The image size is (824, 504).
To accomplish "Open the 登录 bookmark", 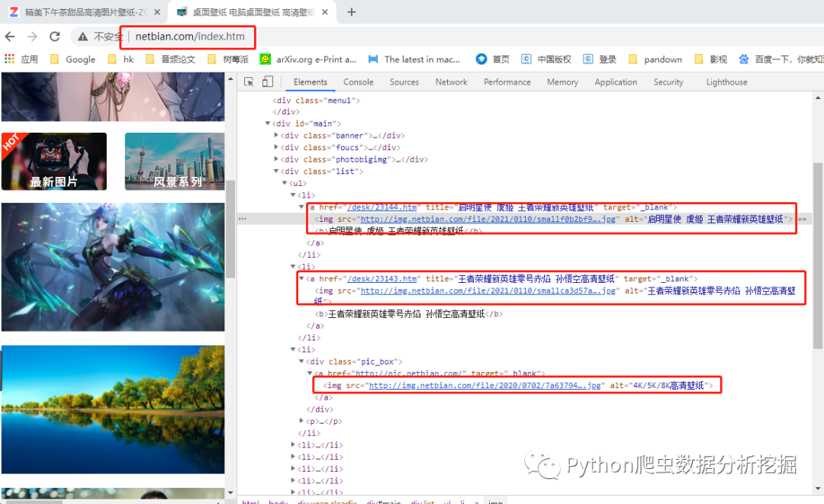I will (600, 59).
